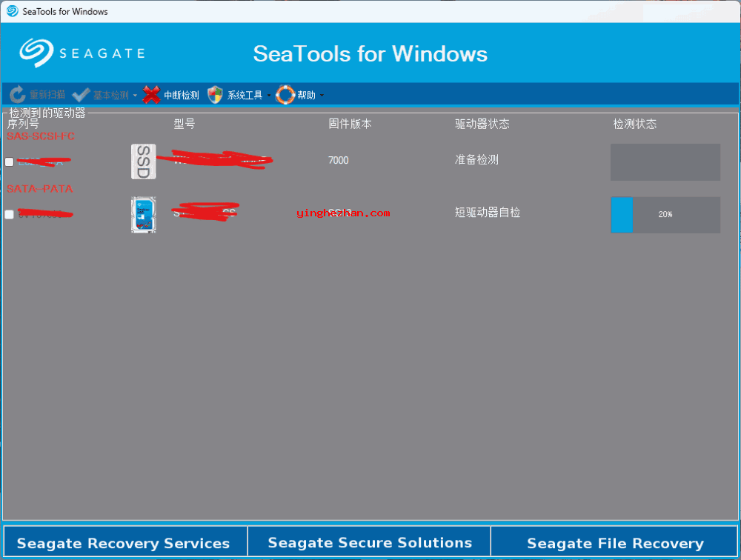Click the 20% test progress bar
Image resolution: width=741 pixels, height=560 pixels.
tap(665, 215)
